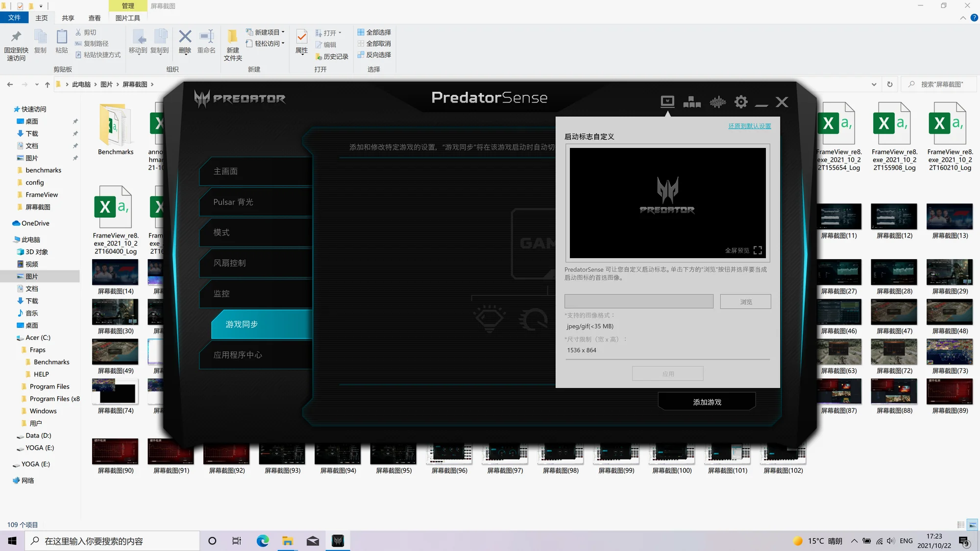Select 风扇控制 in PredatorSense menu
This screenshot has width=980, height=551.
pos(256,263)
